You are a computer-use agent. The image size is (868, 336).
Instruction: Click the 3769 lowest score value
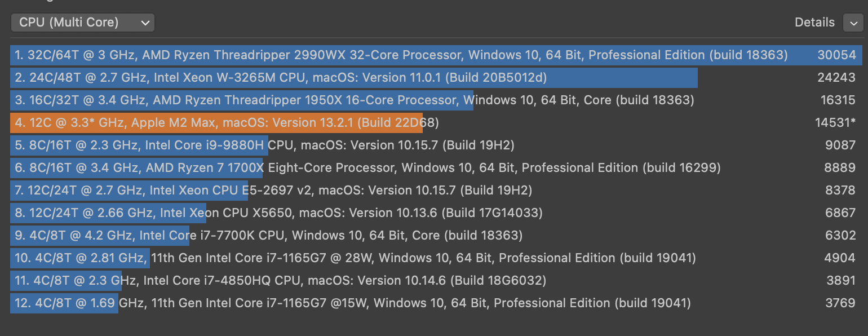[840, 303]
